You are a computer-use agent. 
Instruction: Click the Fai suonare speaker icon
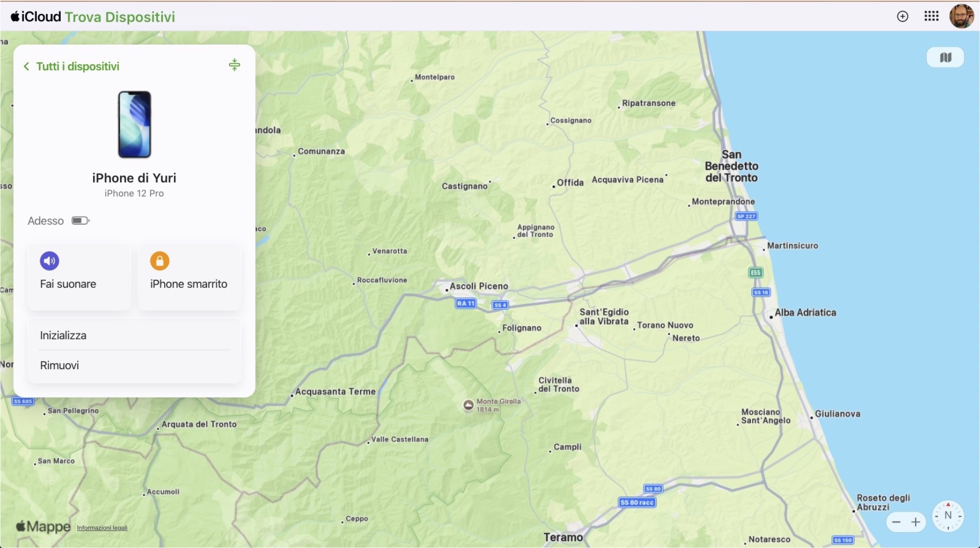(49, 261)
